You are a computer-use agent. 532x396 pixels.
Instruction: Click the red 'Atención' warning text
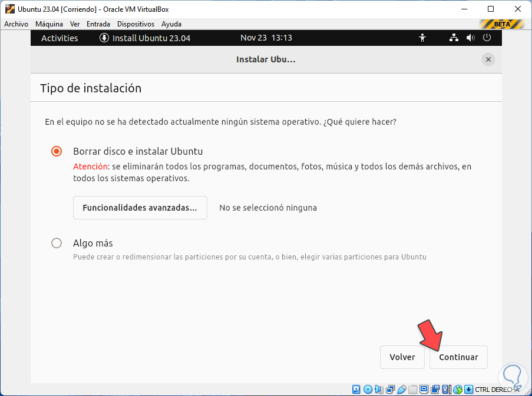pyautogui.click(x=90, y=167)
